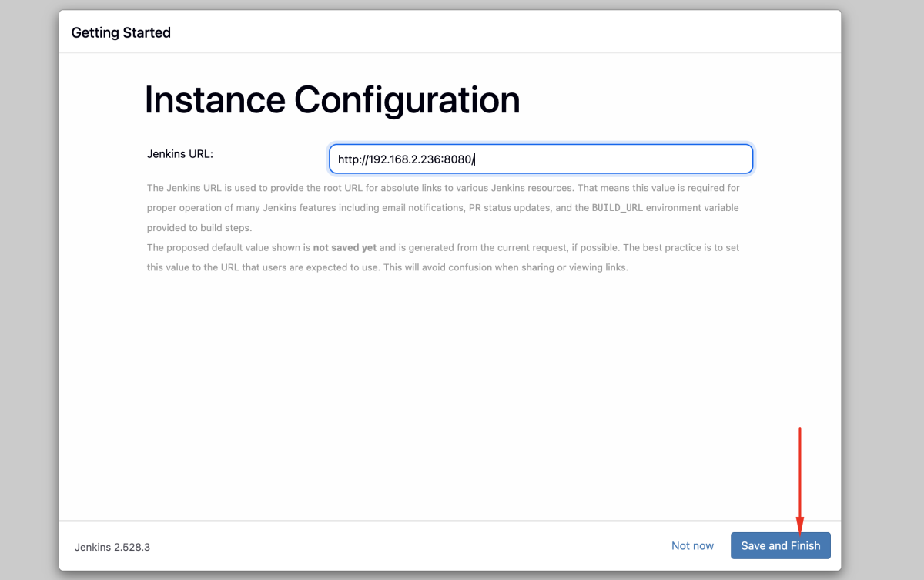Click empty space right of the URL text

616,159
